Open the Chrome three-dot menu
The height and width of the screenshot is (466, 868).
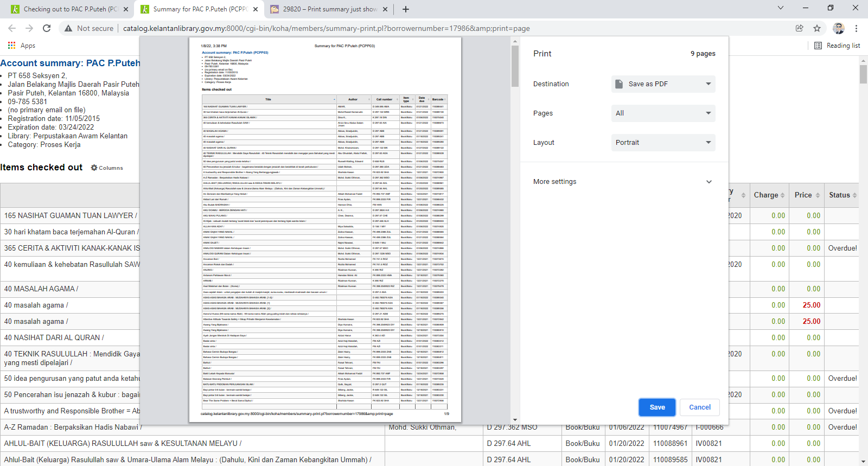[856, 28]
